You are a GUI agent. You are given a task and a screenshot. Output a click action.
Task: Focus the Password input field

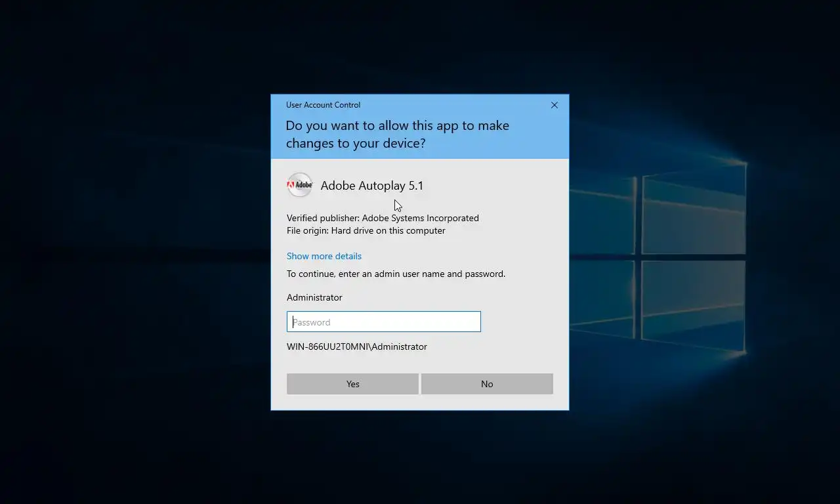point(384,322)
